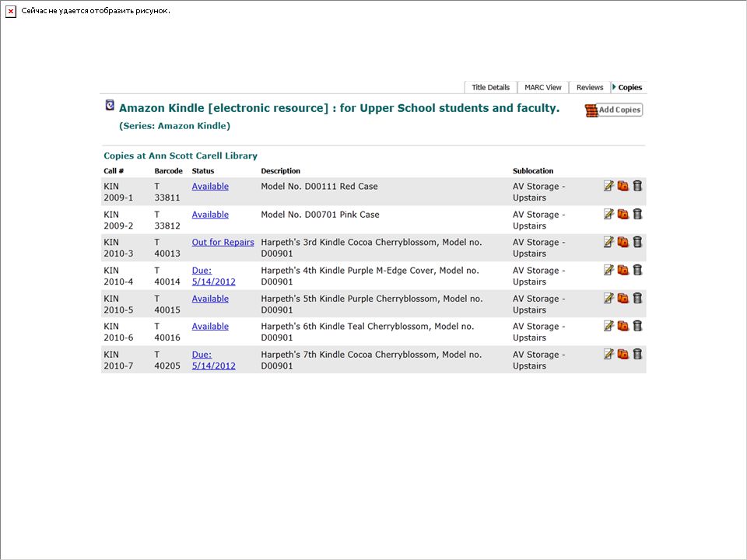Select Harpeth's 7th Kindle Cocoa Cherryblossom description
This screenshot has width=747, height=560.
pos(371,360)
